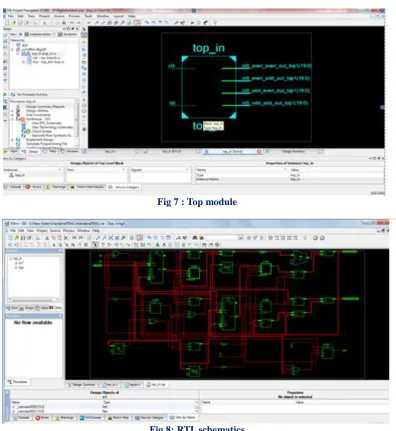Click delete X icon in lower window toolbar
This screenshot has height=431, width=396.
66,238
